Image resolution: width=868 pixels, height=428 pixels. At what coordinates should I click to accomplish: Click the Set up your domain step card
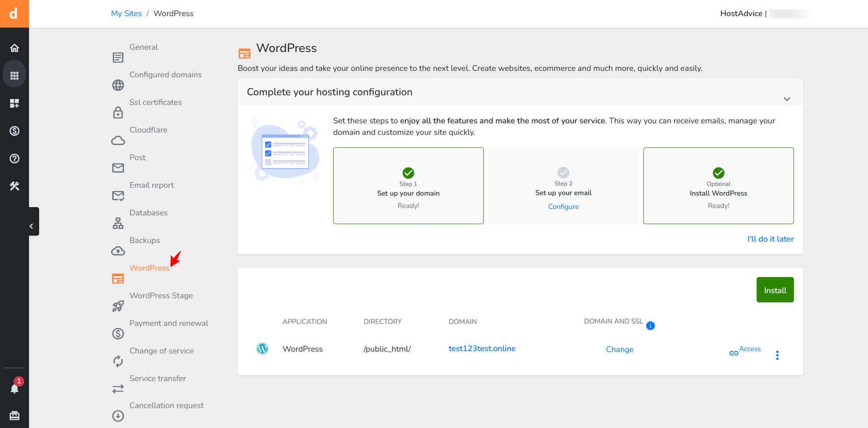point(408,185)
